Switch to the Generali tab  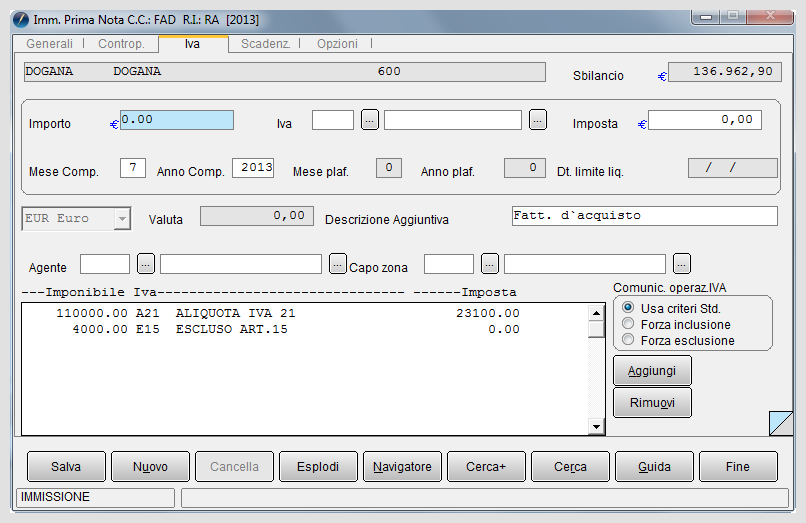coord(49,44)
